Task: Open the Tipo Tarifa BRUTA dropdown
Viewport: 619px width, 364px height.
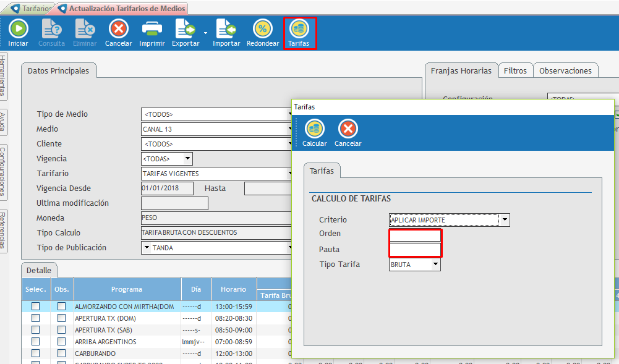Action: [x=436, y=265]
